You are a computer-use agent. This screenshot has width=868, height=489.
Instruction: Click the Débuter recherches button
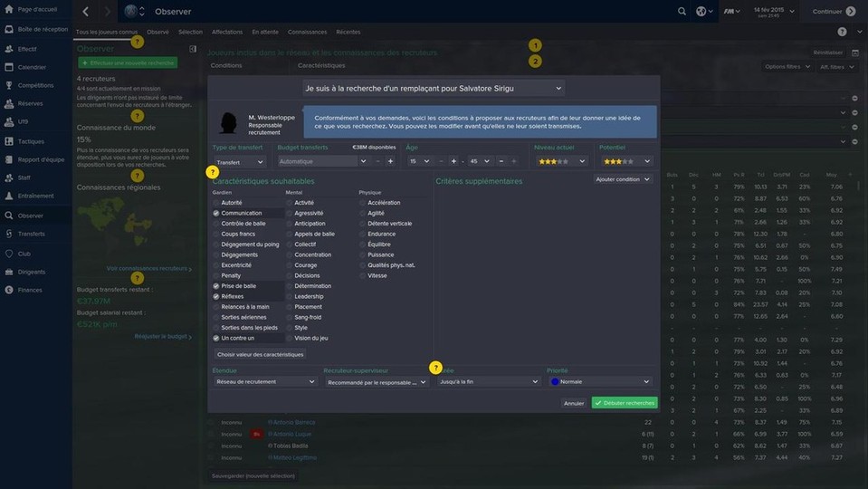point(625,403)
